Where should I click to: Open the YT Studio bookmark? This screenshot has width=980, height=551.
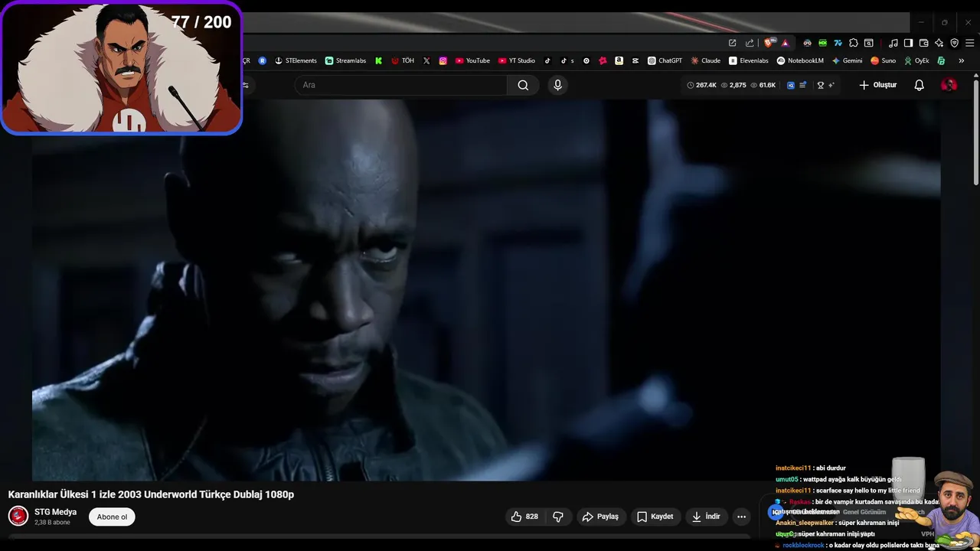517,60
